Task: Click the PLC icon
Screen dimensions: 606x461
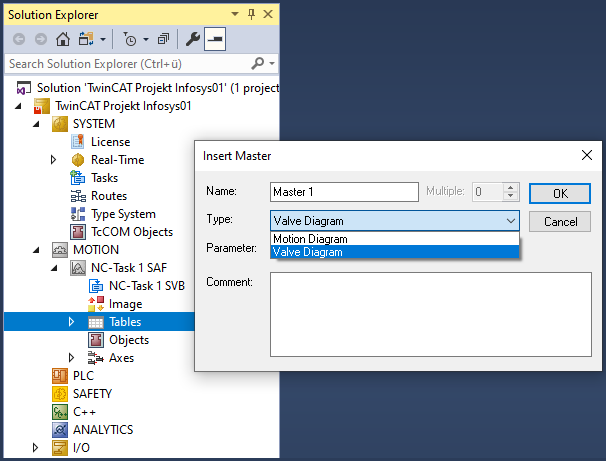Action: [x=60, y=376]
